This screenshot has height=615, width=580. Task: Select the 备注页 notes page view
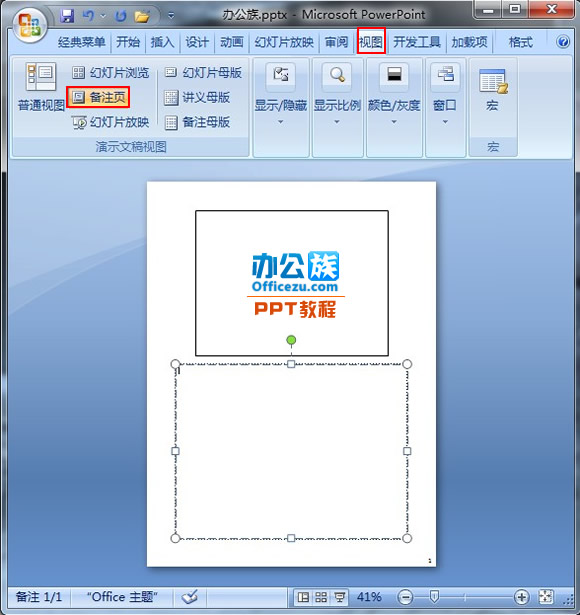(98, 97)
